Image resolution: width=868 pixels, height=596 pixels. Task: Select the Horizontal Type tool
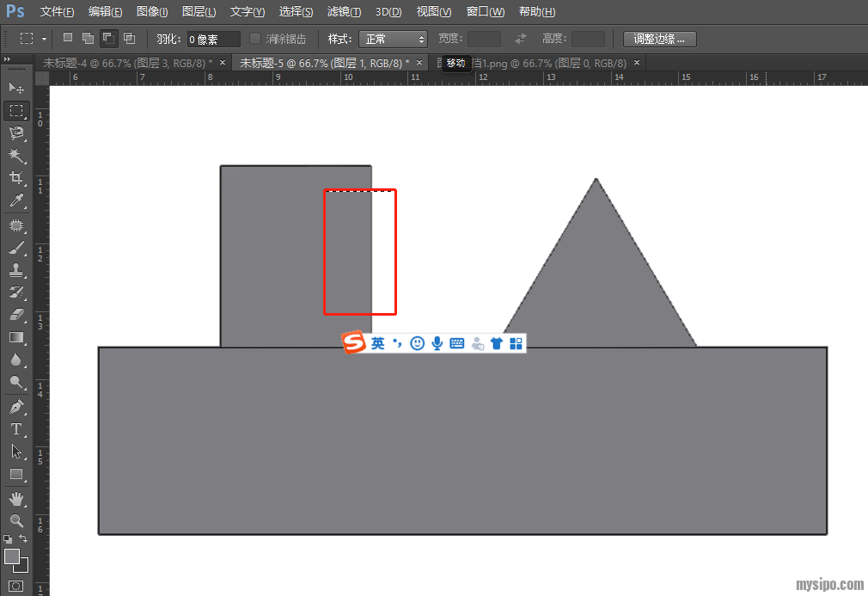tap(16, 428)
